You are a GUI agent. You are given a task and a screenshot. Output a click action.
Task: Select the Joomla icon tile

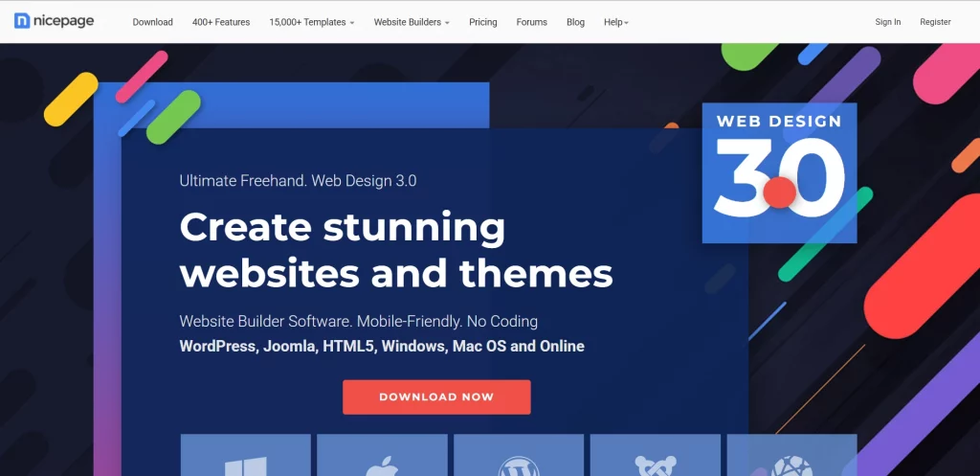pyautogui.click(x=655, y=455)
